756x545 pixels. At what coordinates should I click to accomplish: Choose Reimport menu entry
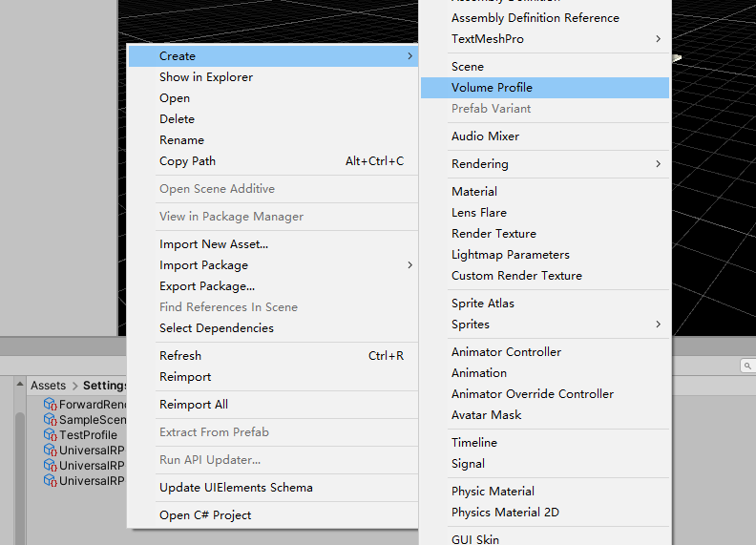tap(273, 377)
